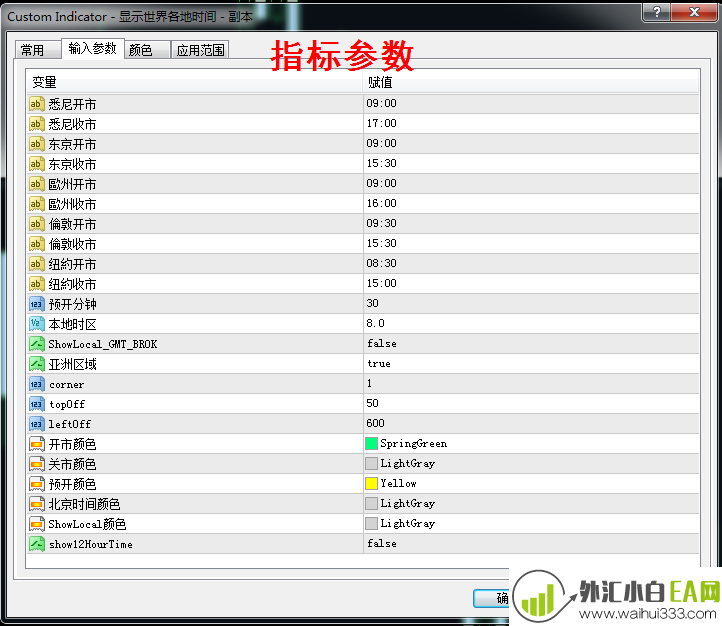The width and height of the screenshot is (722, 626).
Task: Toggle the false value of ShowLocal_GMT_BROK
Action: (x=382, y=343)
